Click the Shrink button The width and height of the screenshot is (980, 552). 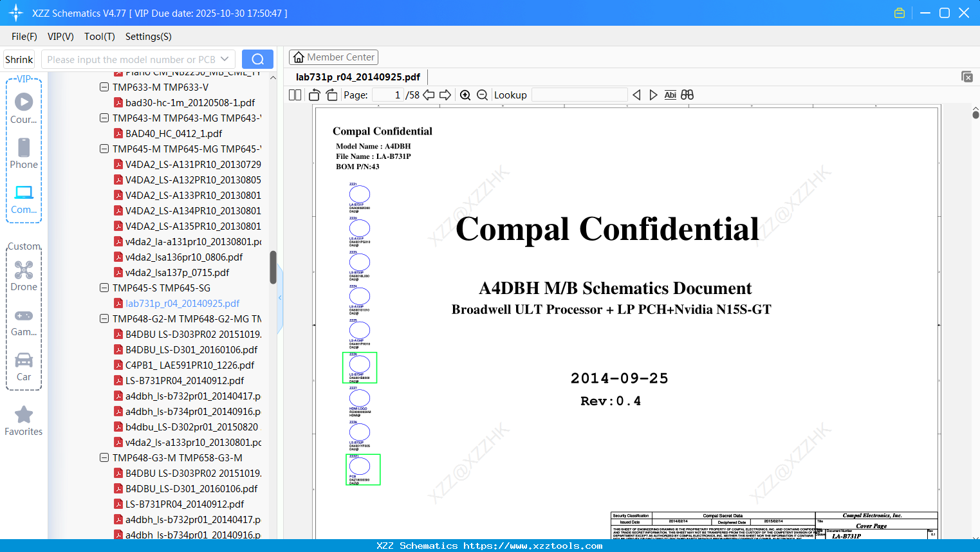coord(19,59)
